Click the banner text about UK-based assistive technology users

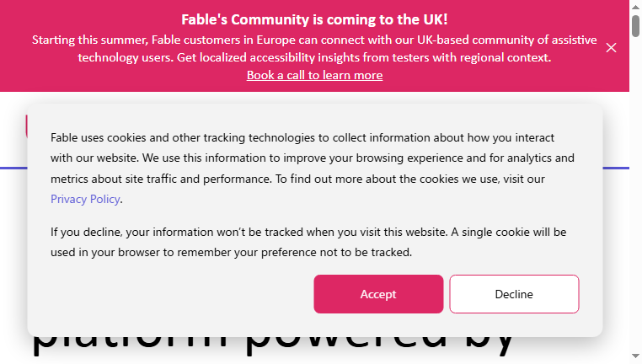tap(314, 49)
